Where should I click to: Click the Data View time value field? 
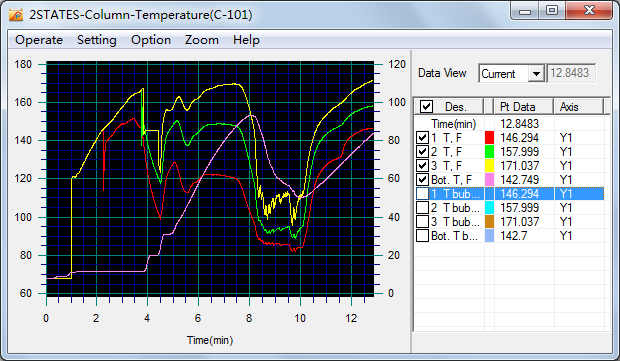click(x=571, y=73)
